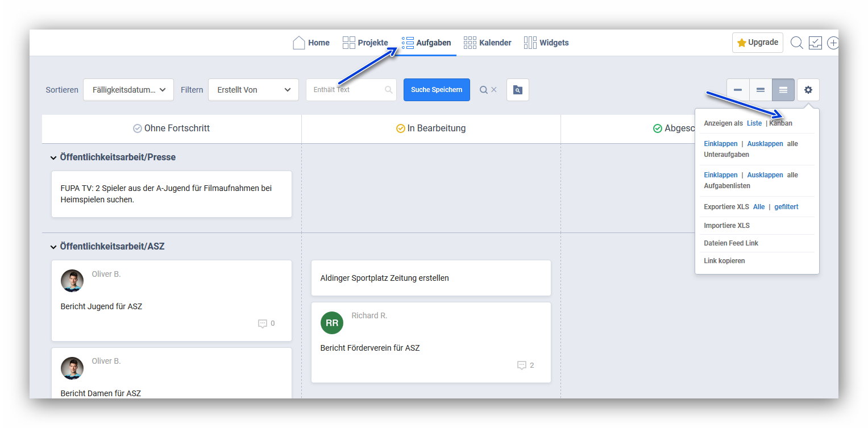
Task: Click the Suche Speichern button
Action: point(436,90)
